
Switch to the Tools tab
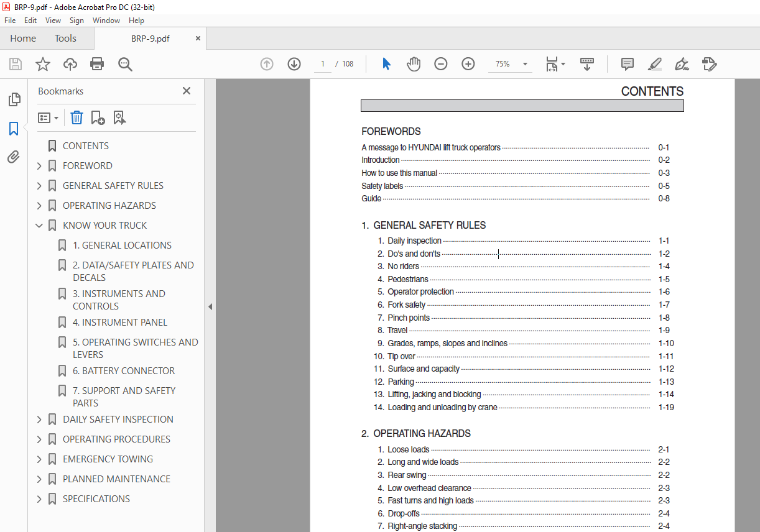[65, 39]
